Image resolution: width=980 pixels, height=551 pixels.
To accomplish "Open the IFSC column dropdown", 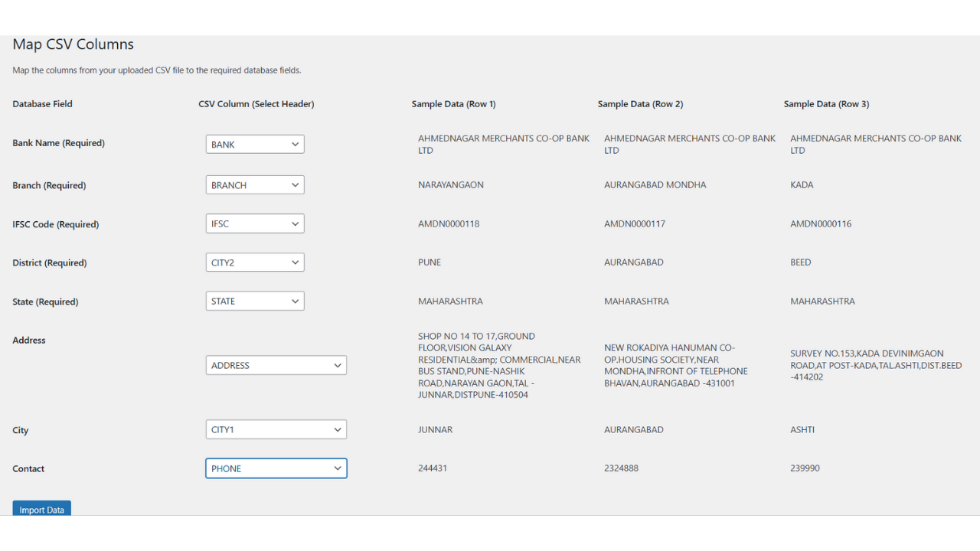I will (x=255, y=223).
